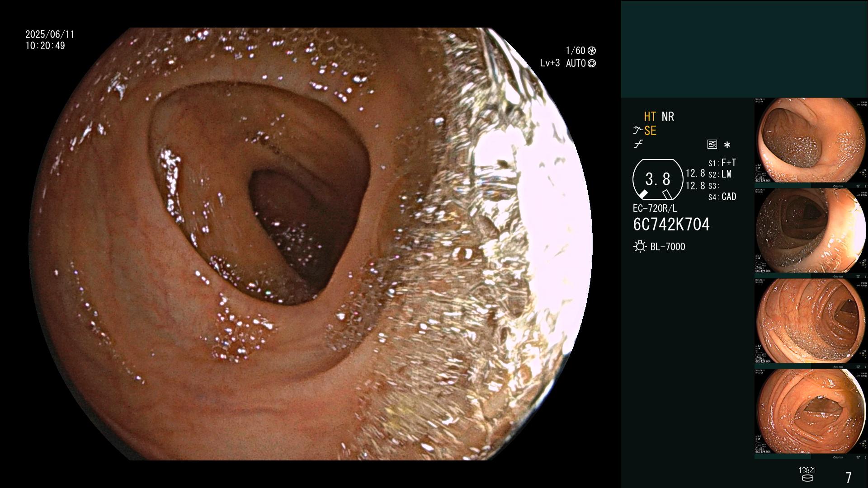Click the upper 12.8 diameter value
The width and height of the screenshot is (868, 488).
[x=695, y=173]
